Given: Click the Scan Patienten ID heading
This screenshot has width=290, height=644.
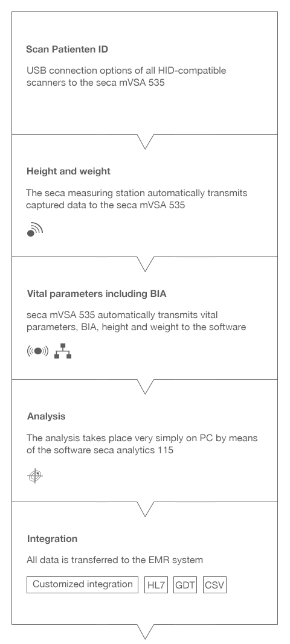Looking at the screenshot, I should 67,49.
